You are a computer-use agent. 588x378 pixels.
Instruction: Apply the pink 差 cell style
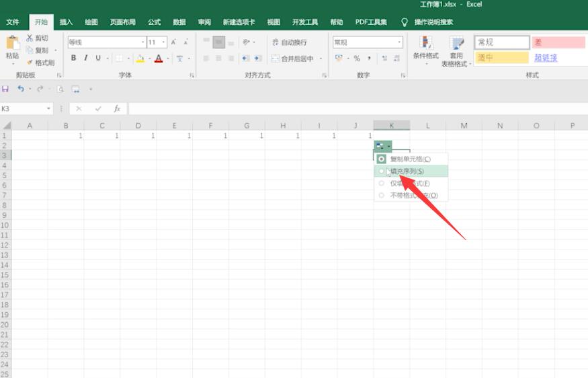[x=558, y=42]
